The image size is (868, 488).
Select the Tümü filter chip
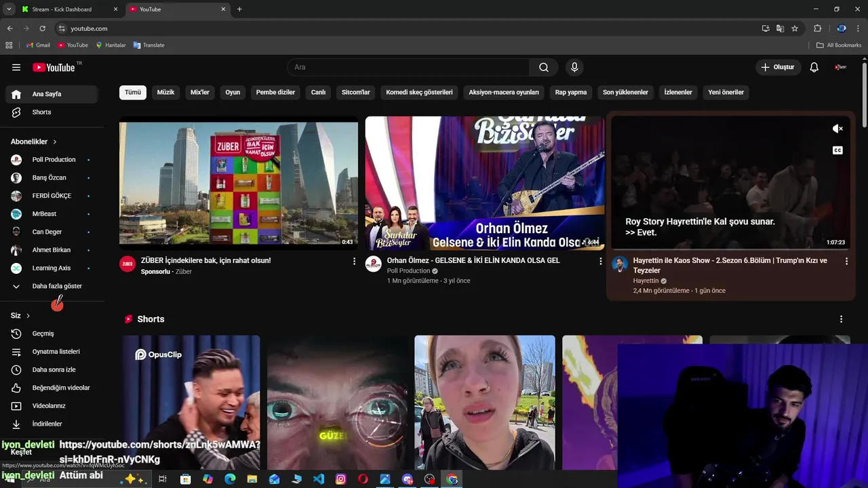[133, 92]
